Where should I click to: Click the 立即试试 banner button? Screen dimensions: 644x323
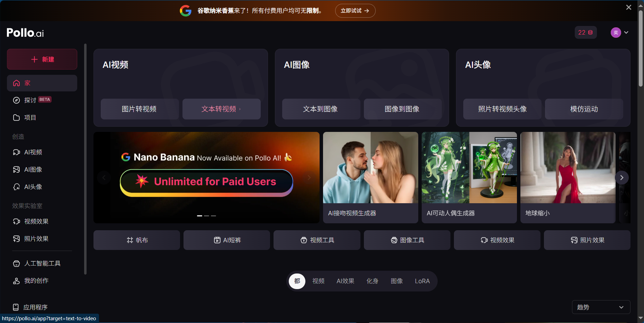click(355, 11)
